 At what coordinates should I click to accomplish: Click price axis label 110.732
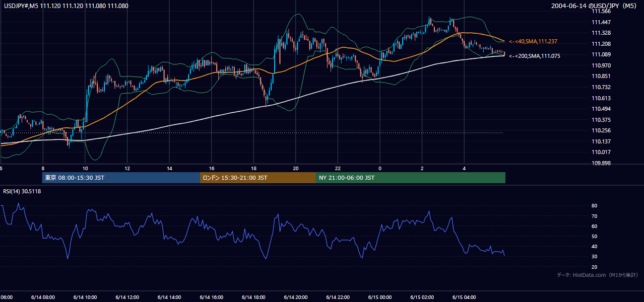pos(601,87)
